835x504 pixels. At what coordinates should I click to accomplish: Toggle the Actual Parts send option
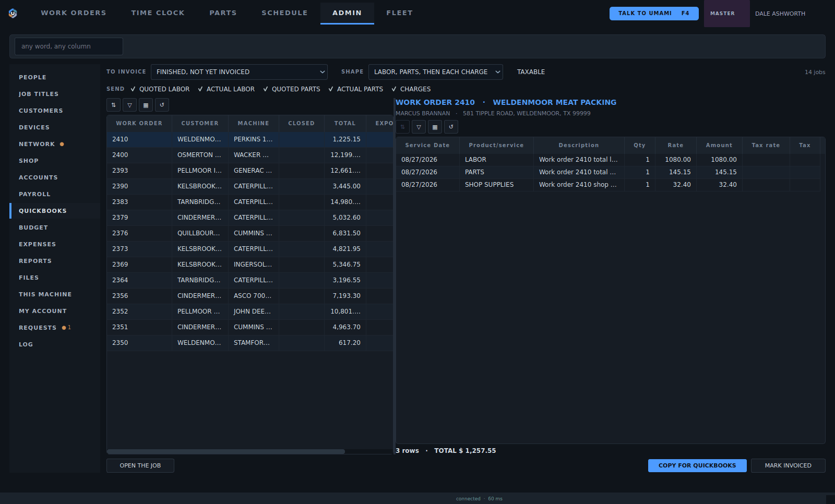[x=356, y=89]
